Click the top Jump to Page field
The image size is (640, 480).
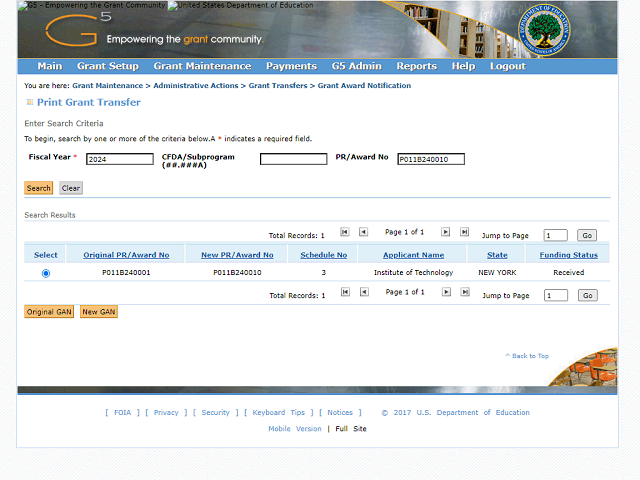pos(556,236)
